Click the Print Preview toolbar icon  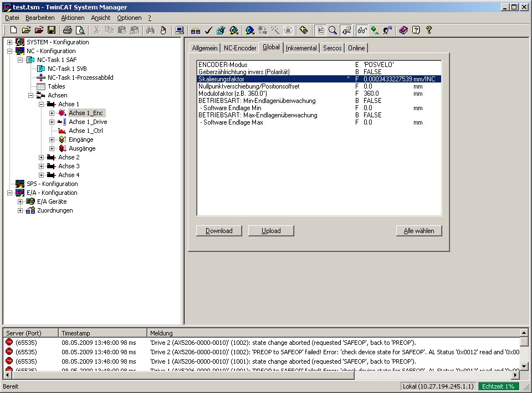(x=80, y=30)
